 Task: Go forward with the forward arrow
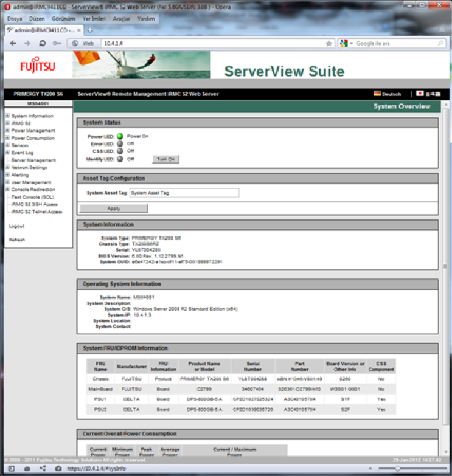pyautogui.click(x=27, y=43)
